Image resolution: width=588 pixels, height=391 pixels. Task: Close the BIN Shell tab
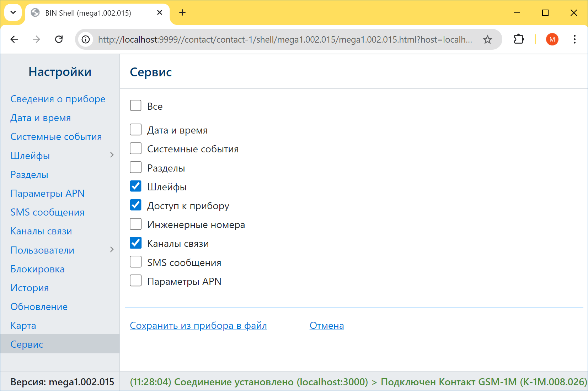coord(160,13)
